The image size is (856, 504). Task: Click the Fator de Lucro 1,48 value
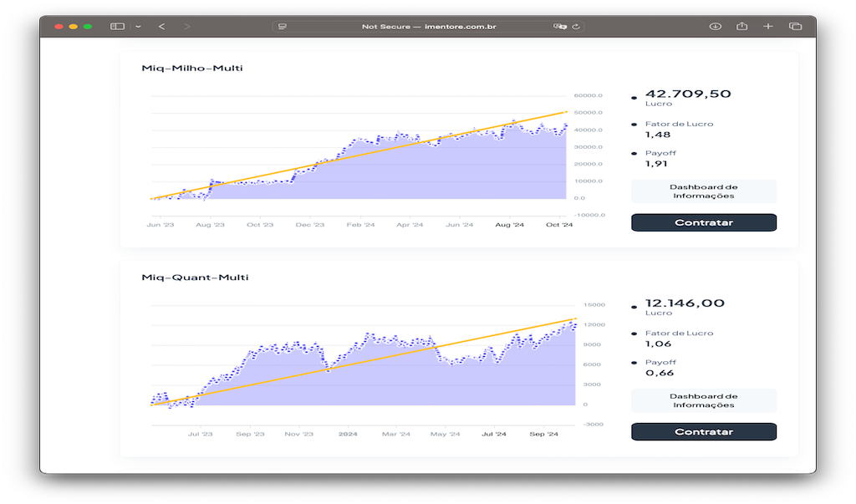[x=658, y=135]
